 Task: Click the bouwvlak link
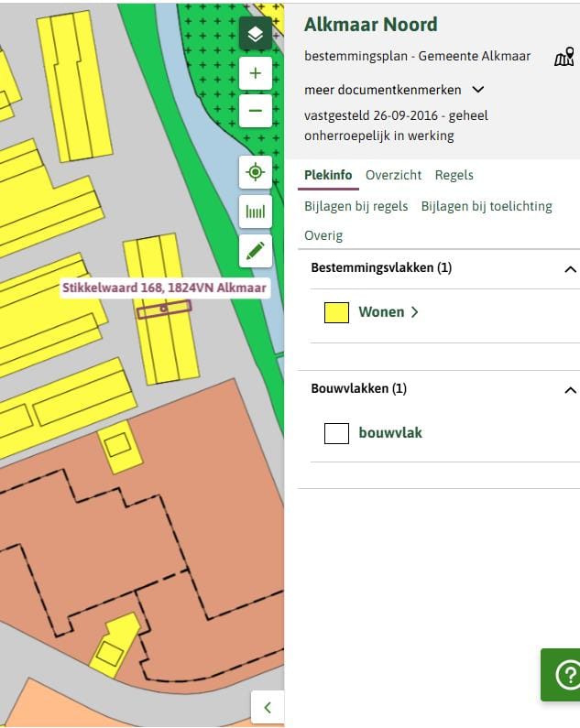(390, 433)
